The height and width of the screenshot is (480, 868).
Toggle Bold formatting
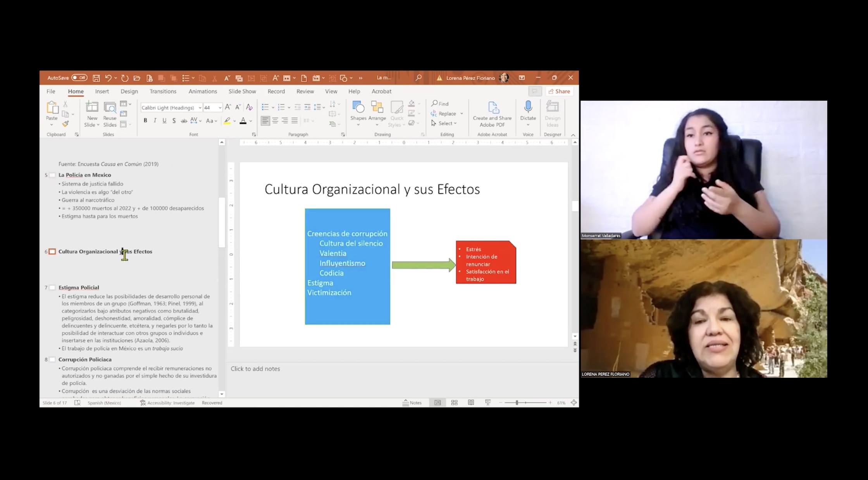click(145, 121)
